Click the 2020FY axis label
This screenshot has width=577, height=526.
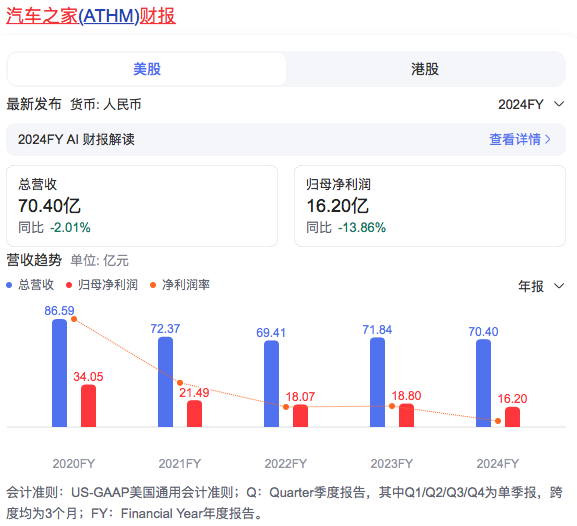pos(74,464)
